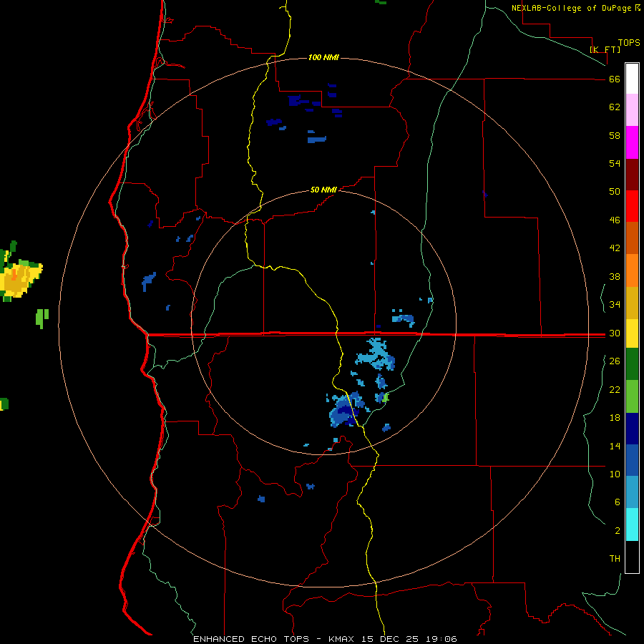Click the white 66+ kft color band
The height and width of the screenshot is (644, 644).
pos(632,79)
